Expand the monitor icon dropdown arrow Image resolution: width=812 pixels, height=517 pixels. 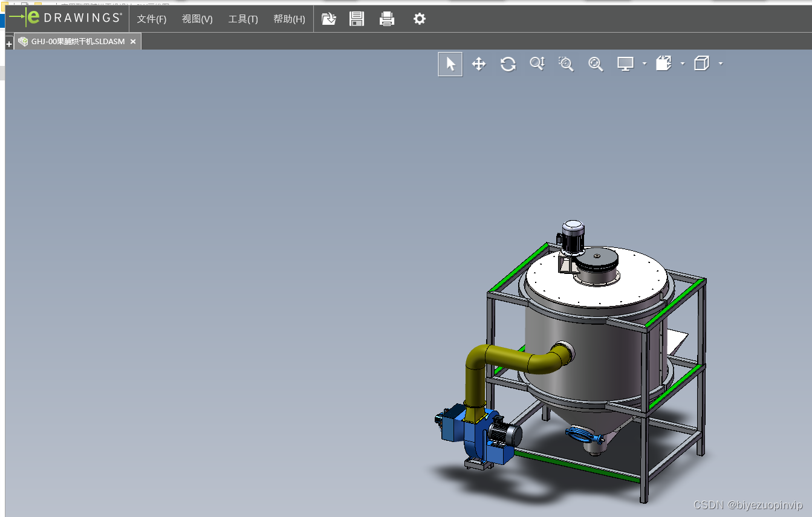click(x=645, y=63)
